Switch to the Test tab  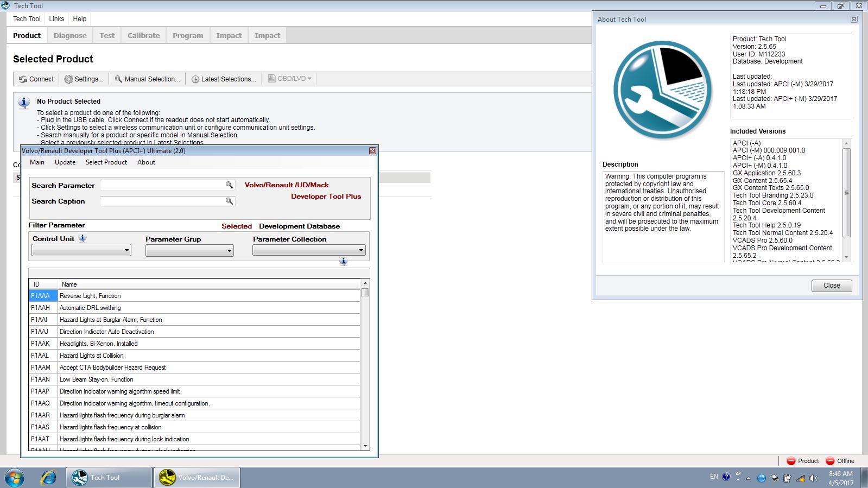click(107, 35)
